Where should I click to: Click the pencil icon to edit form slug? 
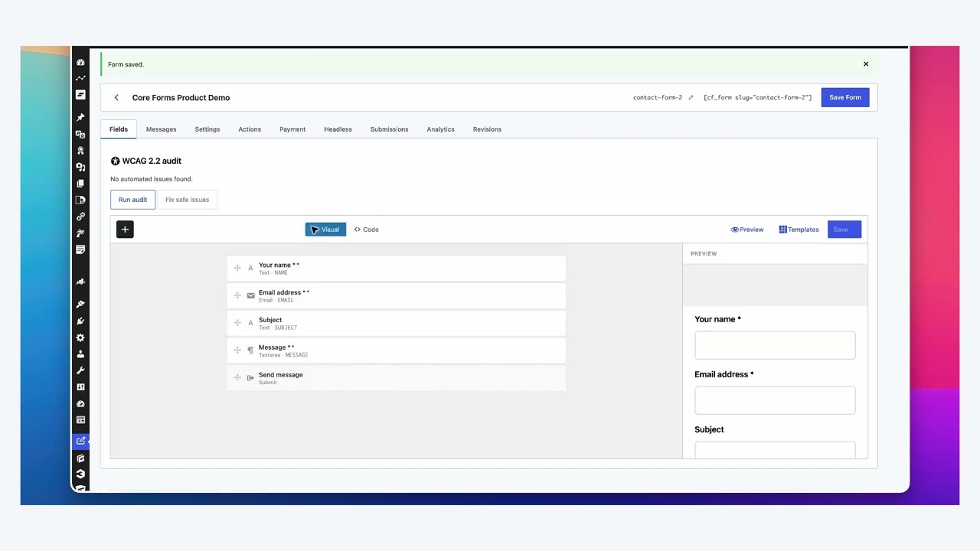pyautogui.click(x=691, y=97)
